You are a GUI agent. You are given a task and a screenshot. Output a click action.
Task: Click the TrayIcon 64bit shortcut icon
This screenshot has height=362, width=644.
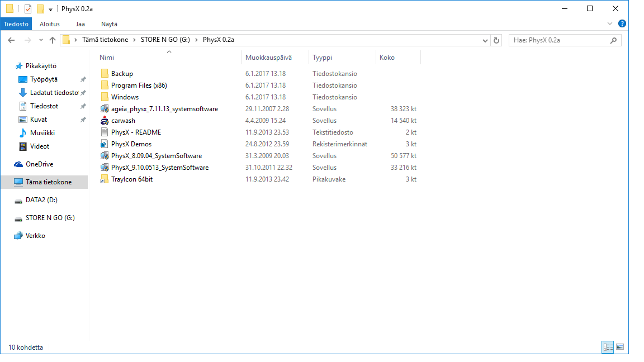104,179
